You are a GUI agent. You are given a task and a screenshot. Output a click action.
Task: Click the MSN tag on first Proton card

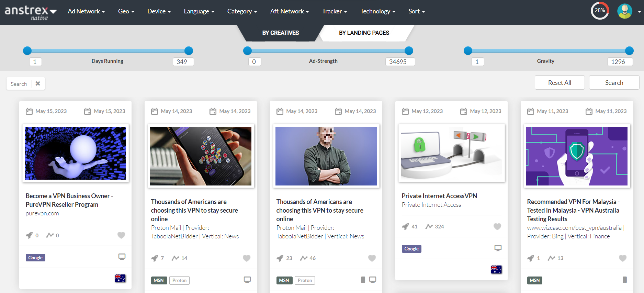(159, 280)
